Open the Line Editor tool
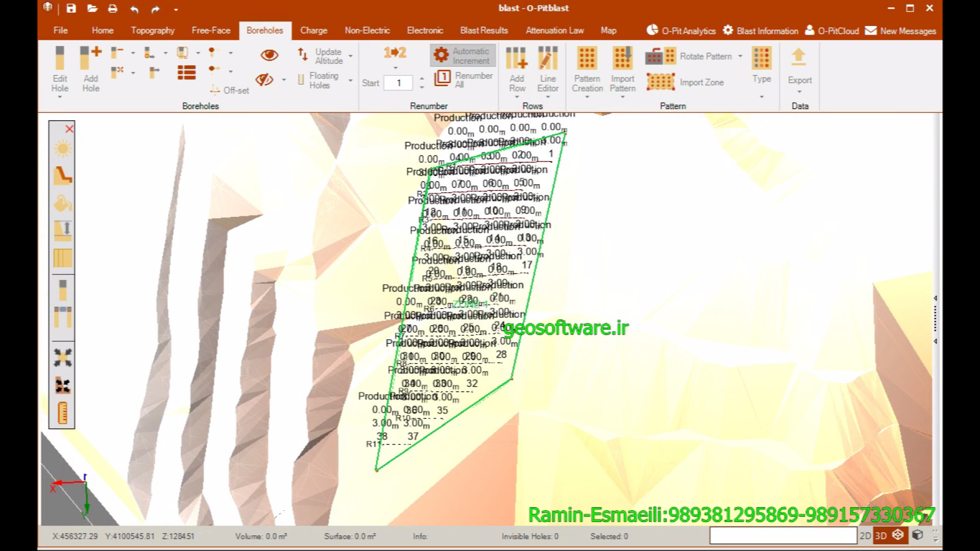Screen dimensions: 980x551 (x=548, y=68)
